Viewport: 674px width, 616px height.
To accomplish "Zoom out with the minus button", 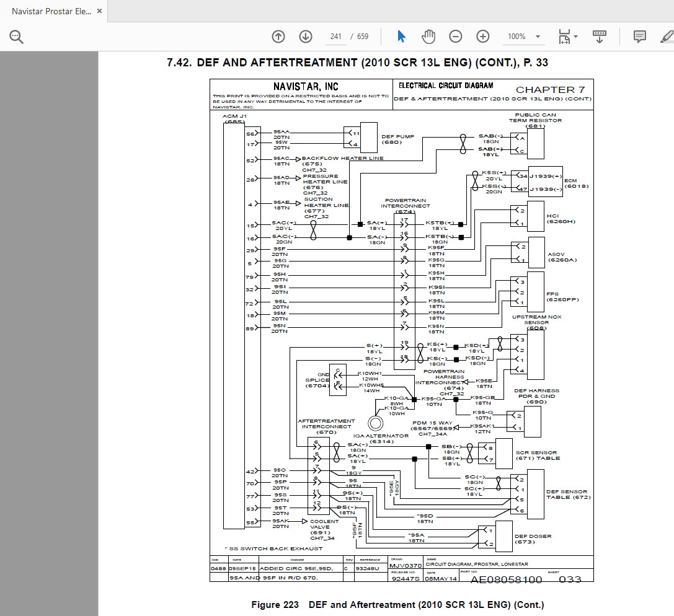I will pyautogui.click(x=456, y=37).
